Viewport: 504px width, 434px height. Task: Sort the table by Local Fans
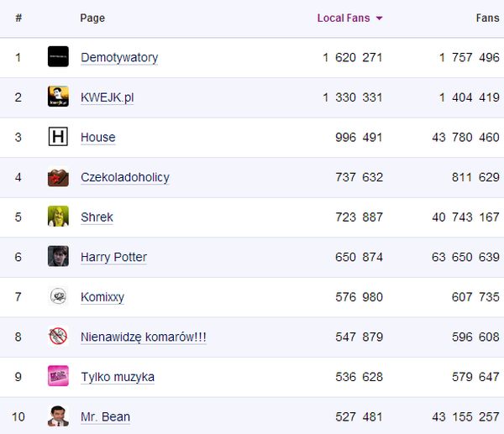tap(344, 18)
